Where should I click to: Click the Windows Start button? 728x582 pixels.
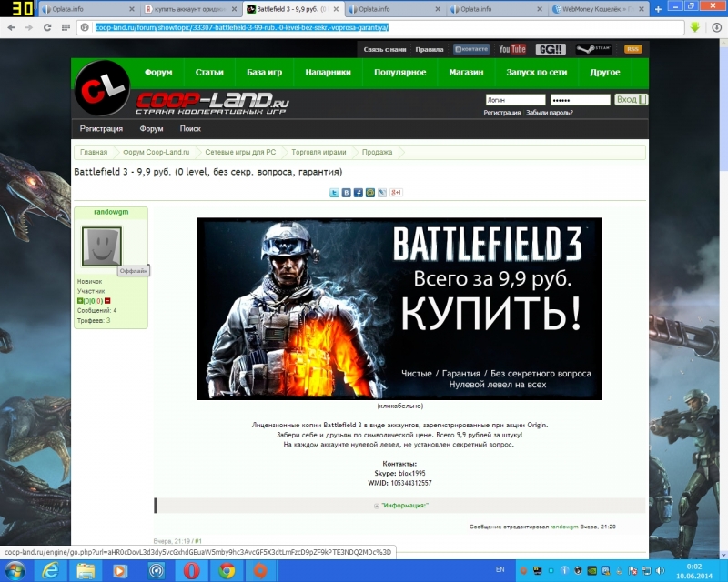(x=15, y=570)
